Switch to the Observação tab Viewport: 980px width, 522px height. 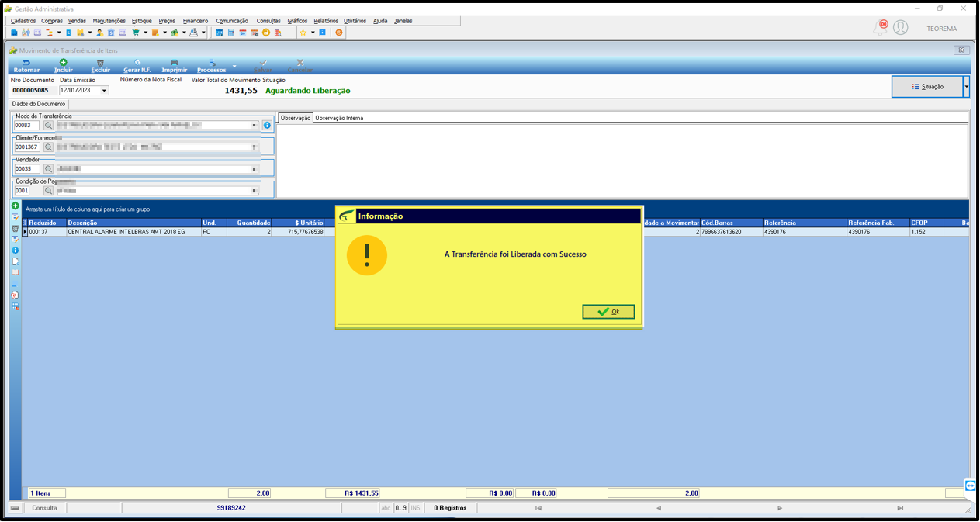click(296, 118)
